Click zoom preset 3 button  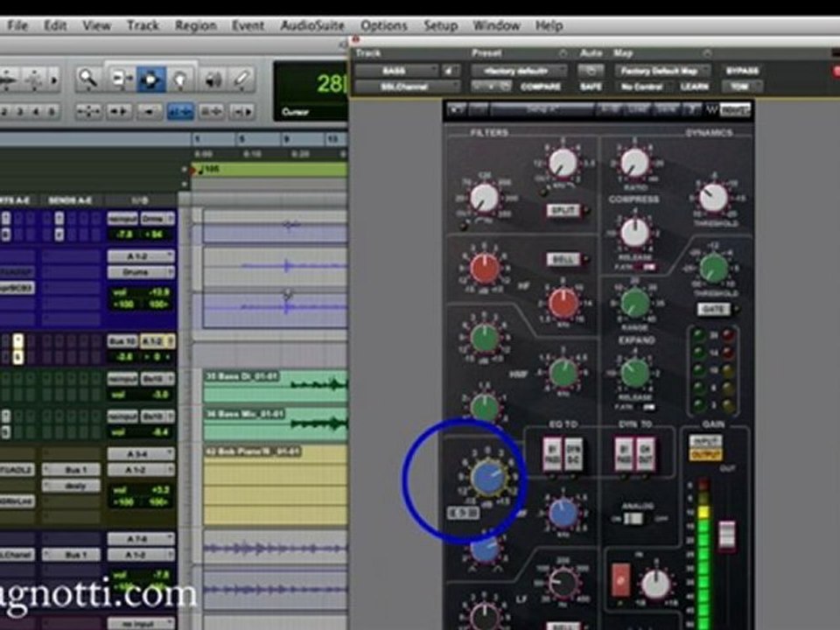click(20, 111)
